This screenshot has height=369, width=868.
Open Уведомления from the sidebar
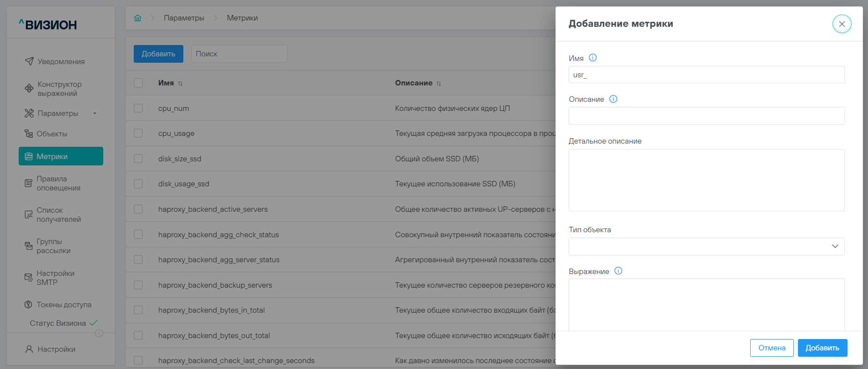click(x=61, y=61)
